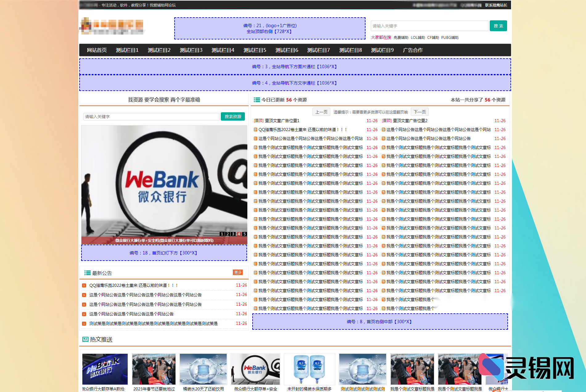Click the list icon beside 今日已更新
The image size is (586, 392).
(x=257, y=100)
